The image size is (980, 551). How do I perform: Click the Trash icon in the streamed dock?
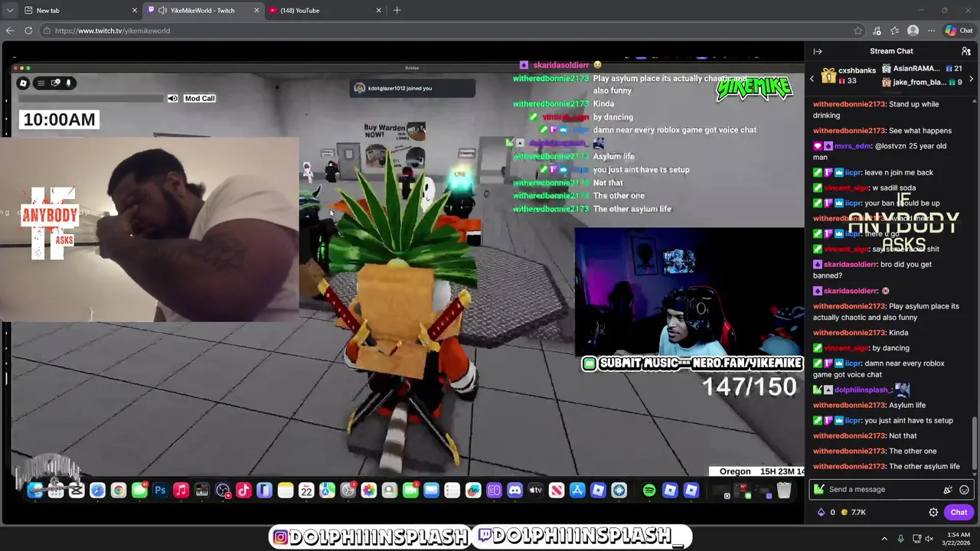(x=784, y=491)
